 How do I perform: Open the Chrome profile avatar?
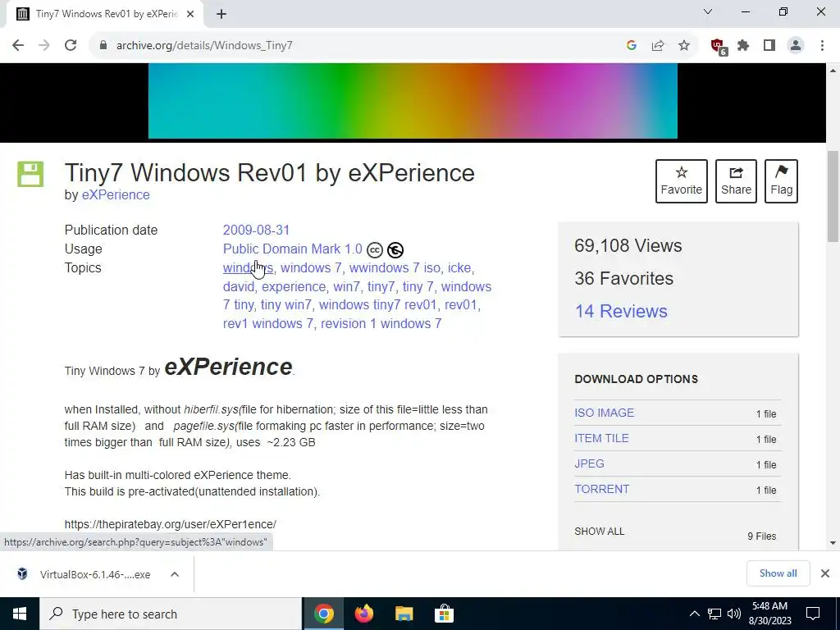(x=796, y=46)
